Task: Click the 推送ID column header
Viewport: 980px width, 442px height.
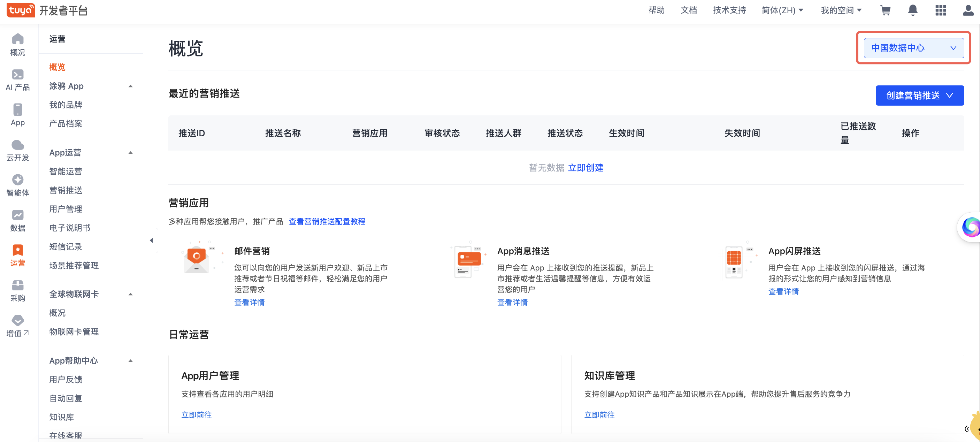Action: click(191, 133)
